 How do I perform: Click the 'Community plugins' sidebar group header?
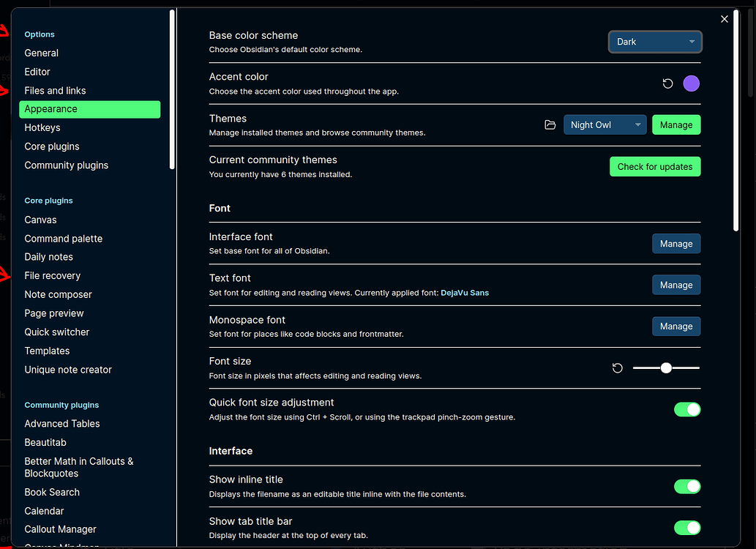(61, 406)
